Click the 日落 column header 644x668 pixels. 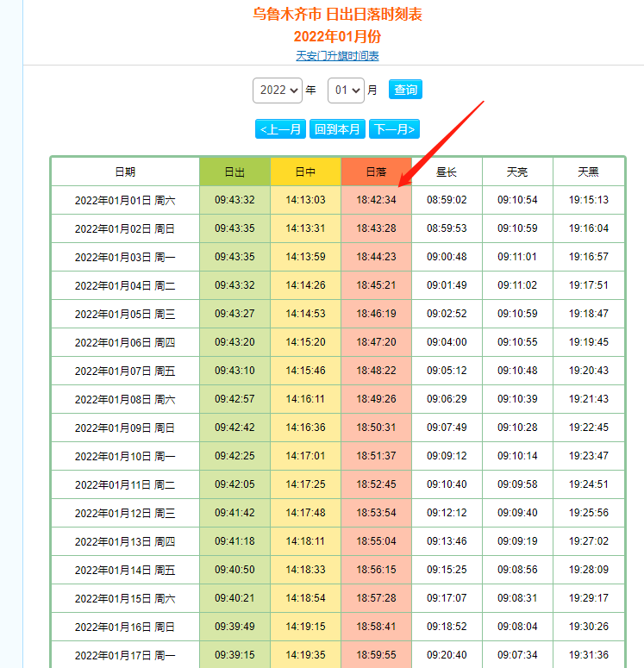(x=376, y=172)
